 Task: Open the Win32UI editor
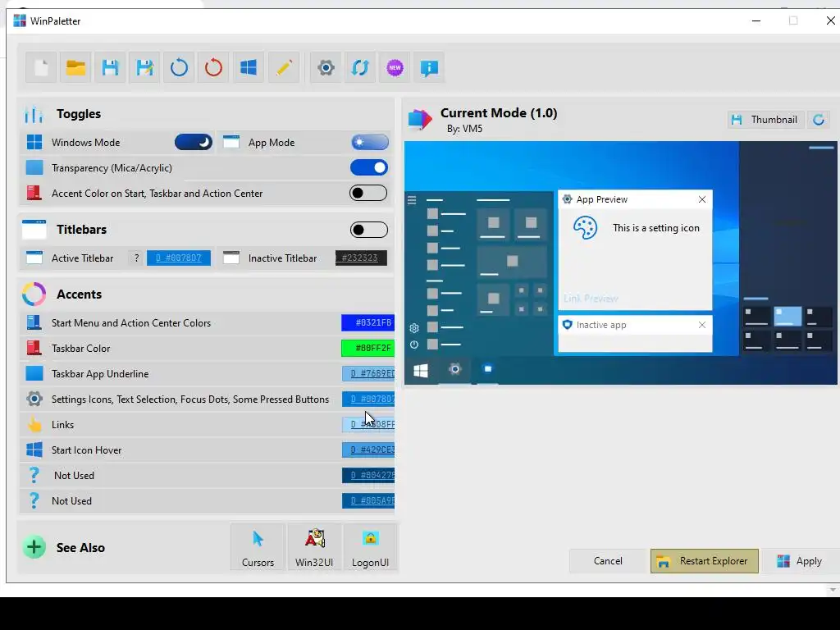coord(314,547)
